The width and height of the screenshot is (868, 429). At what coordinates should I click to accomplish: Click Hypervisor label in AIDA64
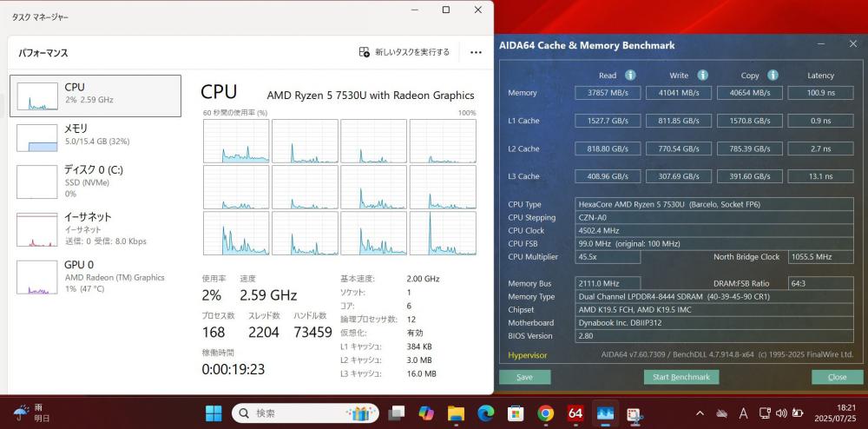pyautogui.click(x=527, y=355)
